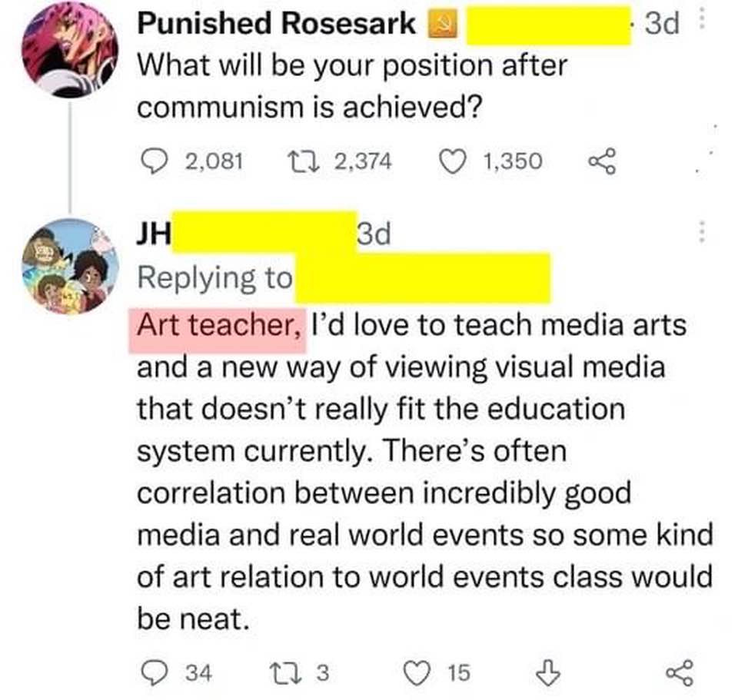Open Punished Rosesark's profile via name
The image size is (738, 700).
pyautogui.click(x=277, y=23)
